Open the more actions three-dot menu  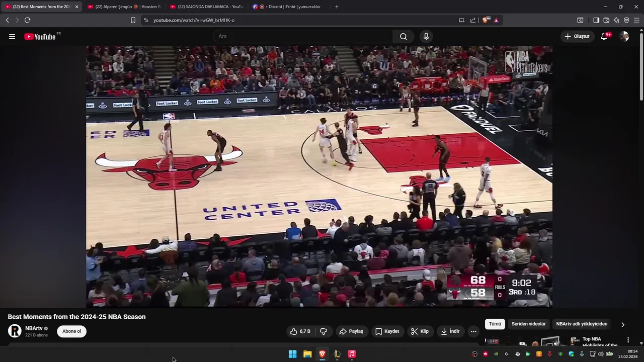pyautogui.click(x=473, y=331)
